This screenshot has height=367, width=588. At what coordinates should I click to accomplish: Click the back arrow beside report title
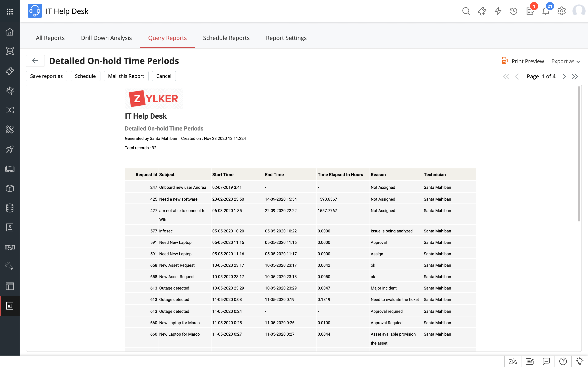35,61
